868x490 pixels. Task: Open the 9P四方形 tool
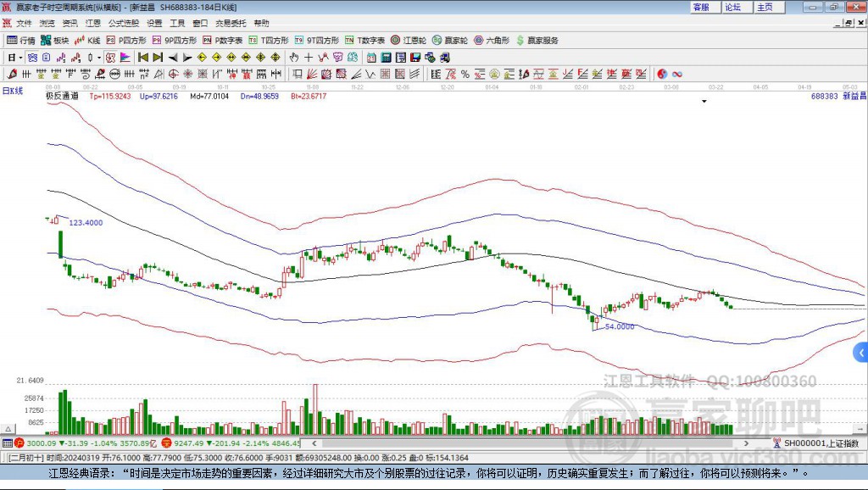[175, 41]
